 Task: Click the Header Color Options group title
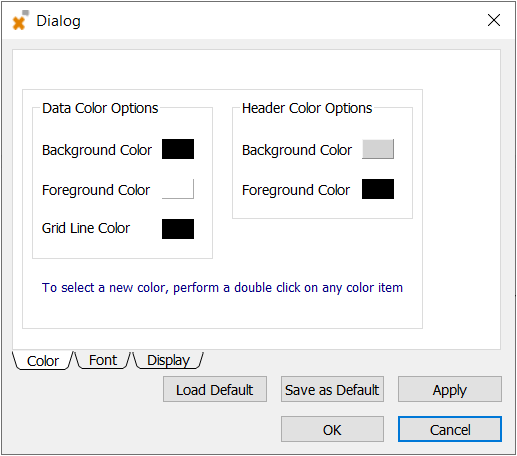click(307, 108)
